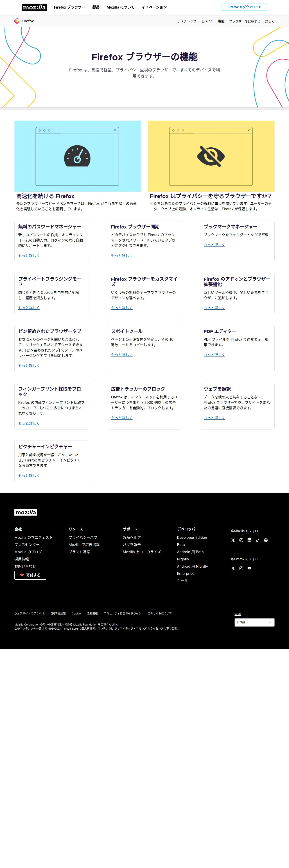The width and height of the screenshot is (289, 868).
Task: Open ウェブサイトのプライバシーに関する通知 link
Action: pos(40,614)
